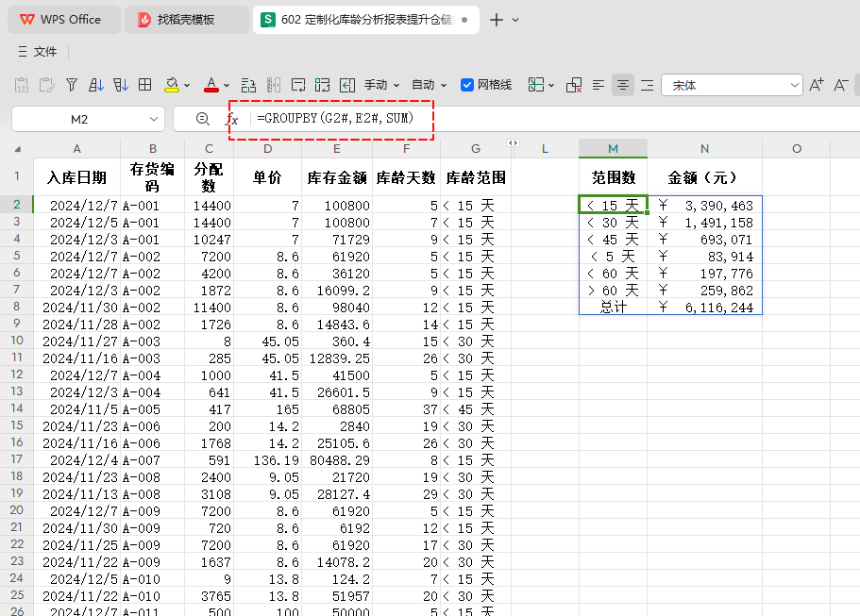Open the 自动 dropdown
Screen dimensions: 860x616
click(x=429, y=85)
